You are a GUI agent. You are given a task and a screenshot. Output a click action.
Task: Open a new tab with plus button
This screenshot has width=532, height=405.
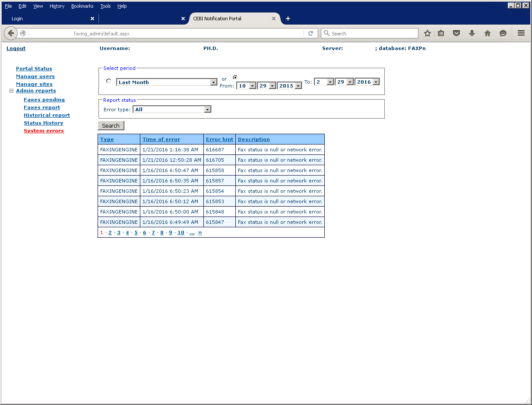pyautogui.click(x=288, y=19)
